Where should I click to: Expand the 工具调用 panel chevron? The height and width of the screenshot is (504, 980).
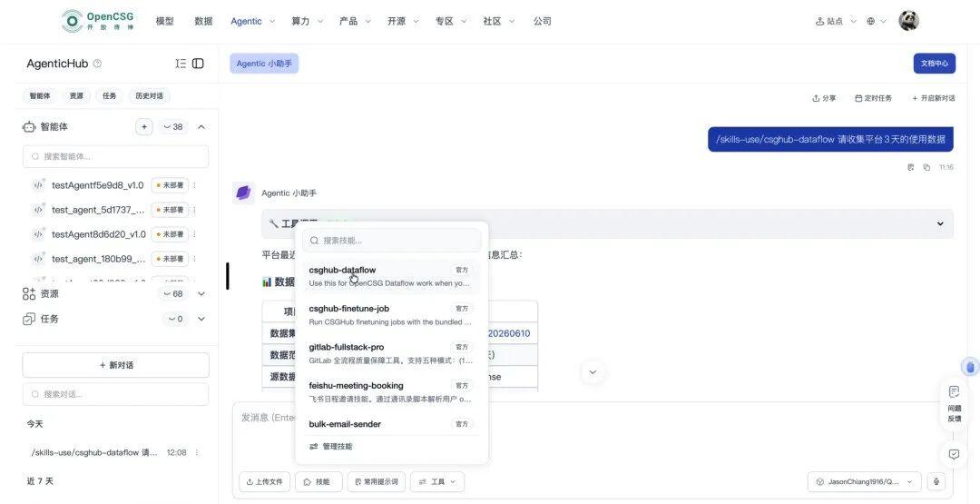click(x=940, y=224)
